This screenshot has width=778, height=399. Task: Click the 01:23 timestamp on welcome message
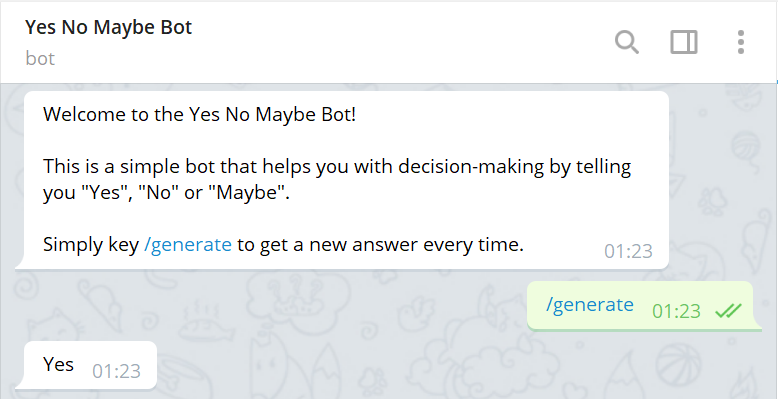628,251
